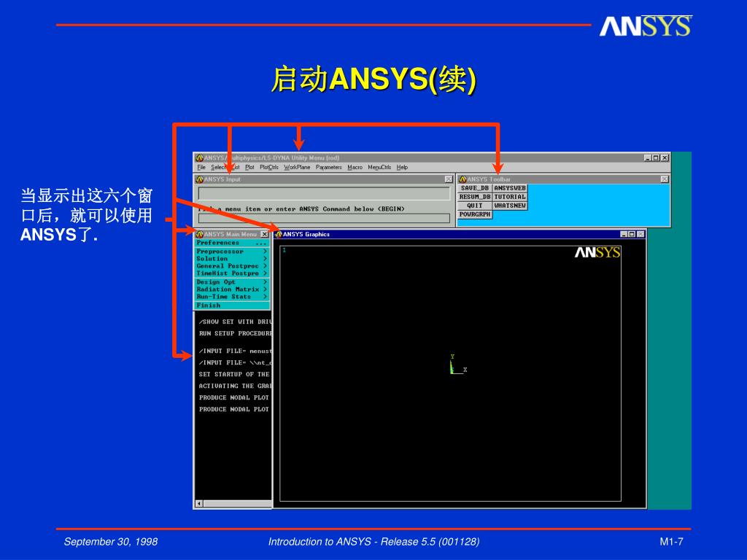
Task: Open the Help menu
Action: (x=402, y=167)
